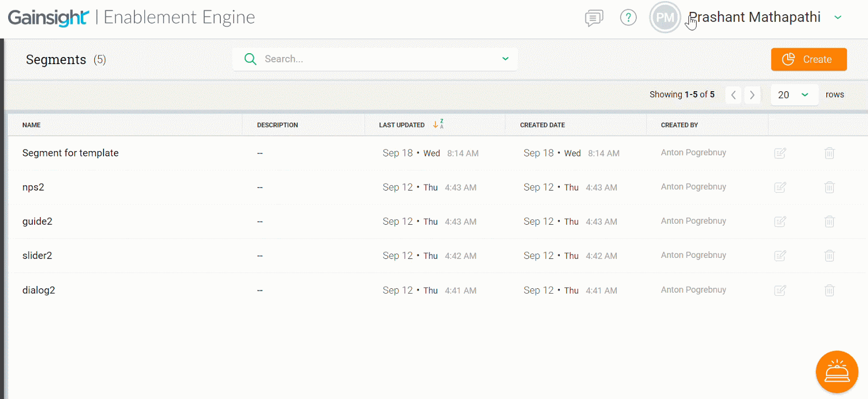Image resolution: width=868 pixels, height=399 pixels.
Task: Sort by the Description column header
Action: coord(277,125)
